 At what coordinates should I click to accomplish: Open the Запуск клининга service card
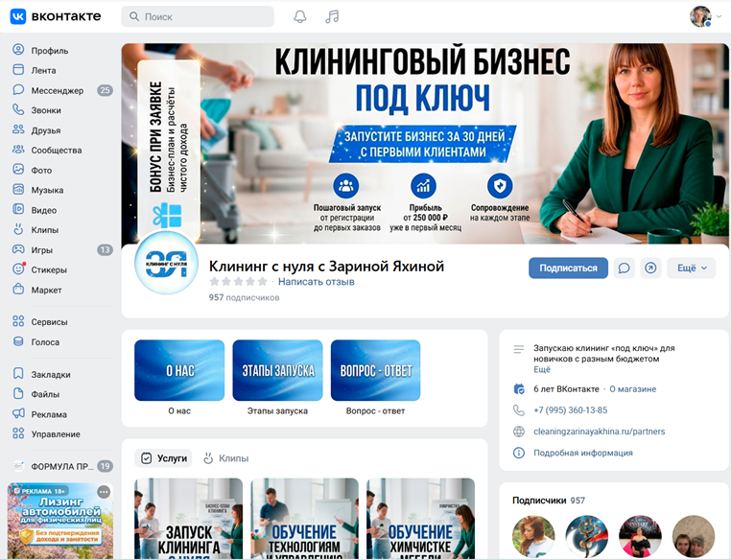(188, 518)
